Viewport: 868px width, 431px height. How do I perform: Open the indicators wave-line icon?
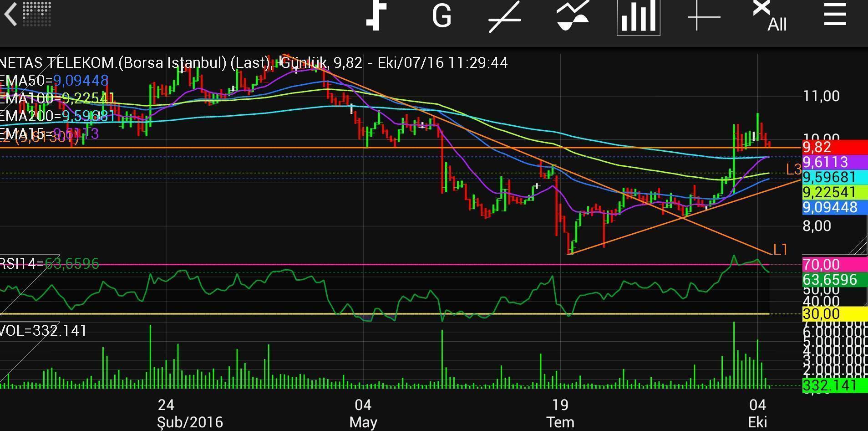pos(572,16)
